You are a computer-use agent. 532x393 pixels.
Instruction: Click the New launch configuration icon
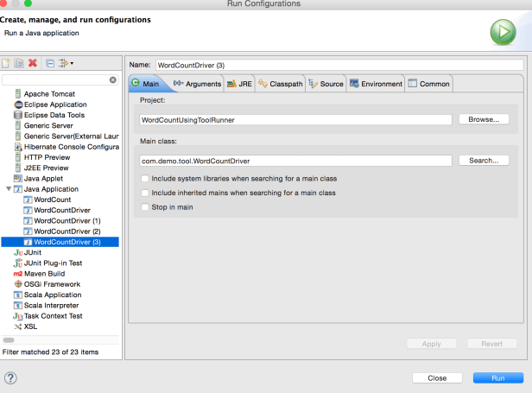(6, 63)
